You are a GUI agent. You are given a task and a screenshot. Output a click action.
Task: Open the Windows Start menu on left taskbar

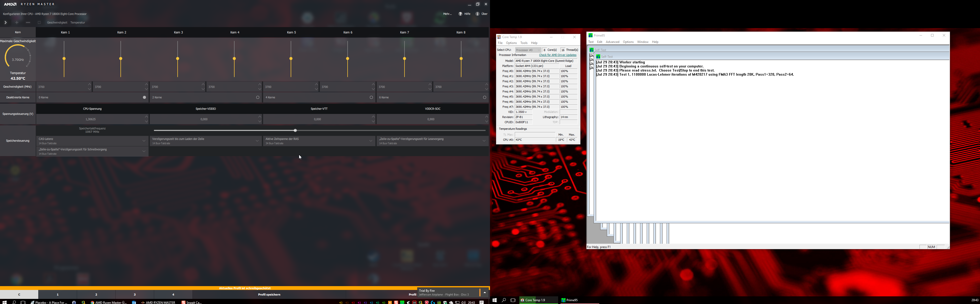[x=5, y=302]
